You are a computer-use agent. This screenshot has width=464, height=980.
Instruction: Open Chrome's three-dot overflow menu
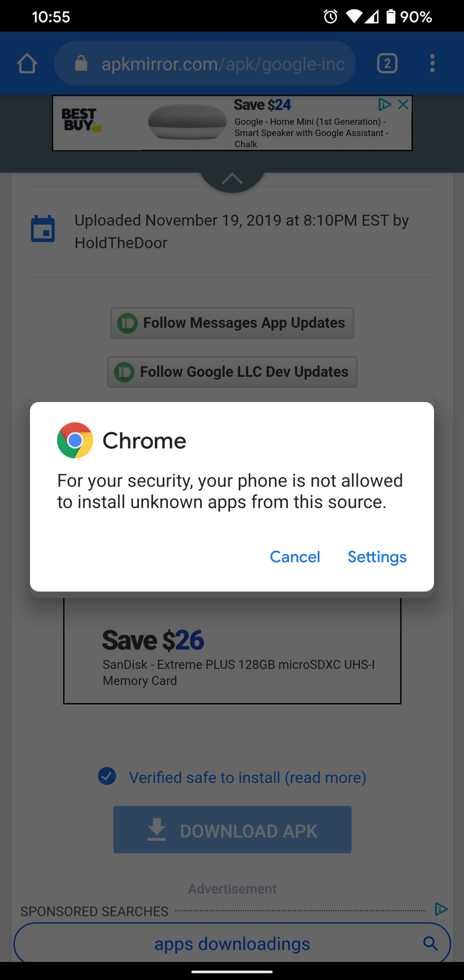pos(432,63)
